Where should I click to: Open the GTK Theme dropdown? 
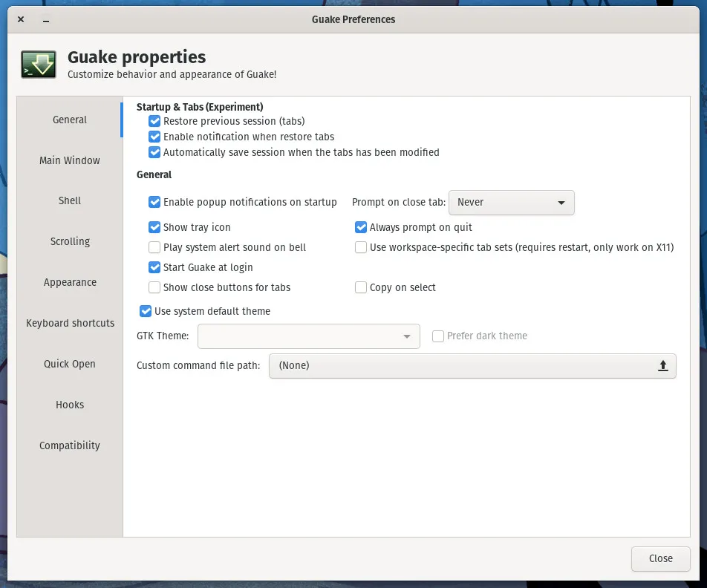(309, 336)
